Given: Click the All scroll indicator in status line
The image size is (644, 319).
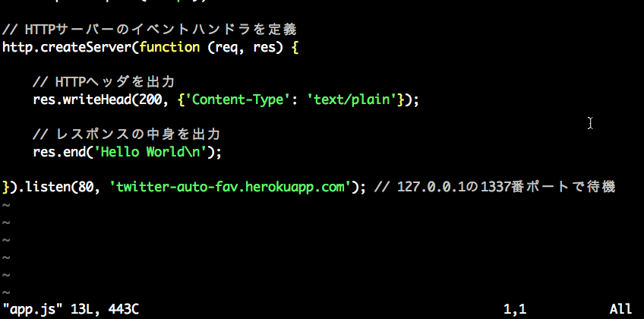Looking at the screenshot, I should [x=620, y=309].
